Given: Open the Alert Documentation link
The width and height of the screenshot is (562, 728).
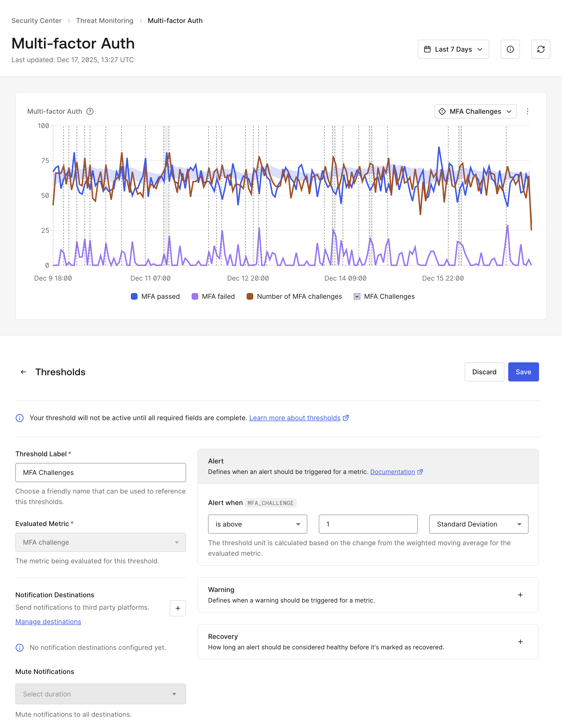Looking at the screenshot, I should click(393, 472).
